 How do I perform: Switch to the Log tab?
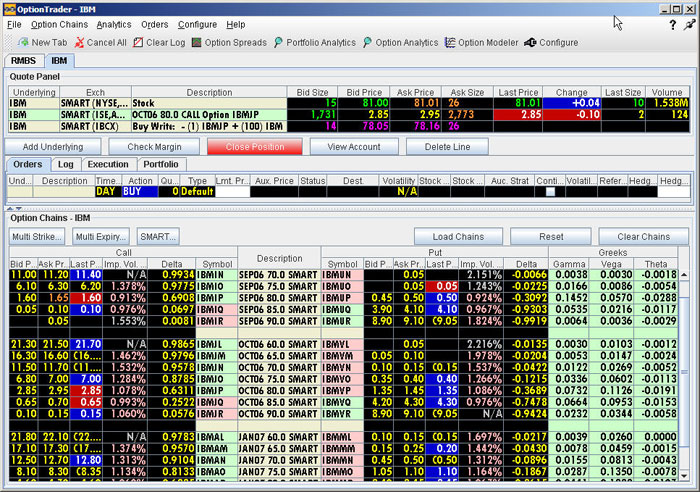[x=66, y=164]
